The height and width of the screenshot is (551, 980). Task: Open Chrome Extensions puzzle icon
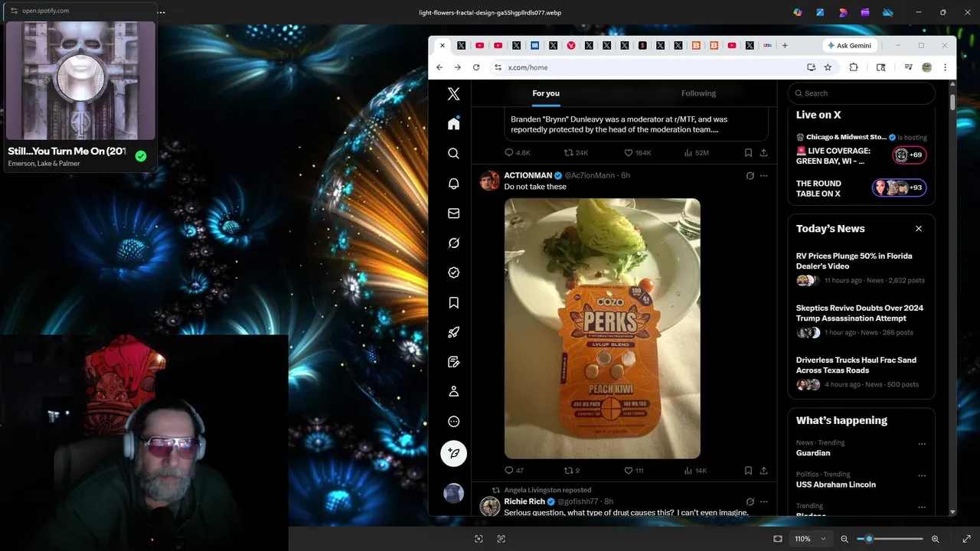point(854,67)
